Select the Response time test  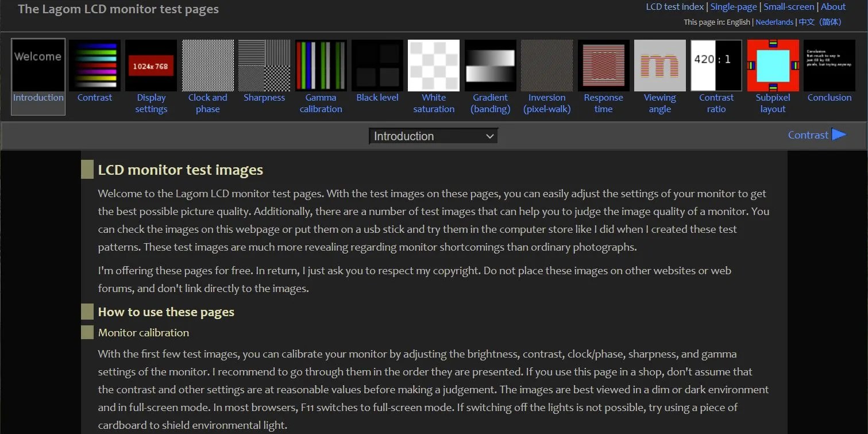tap(603, 65)
